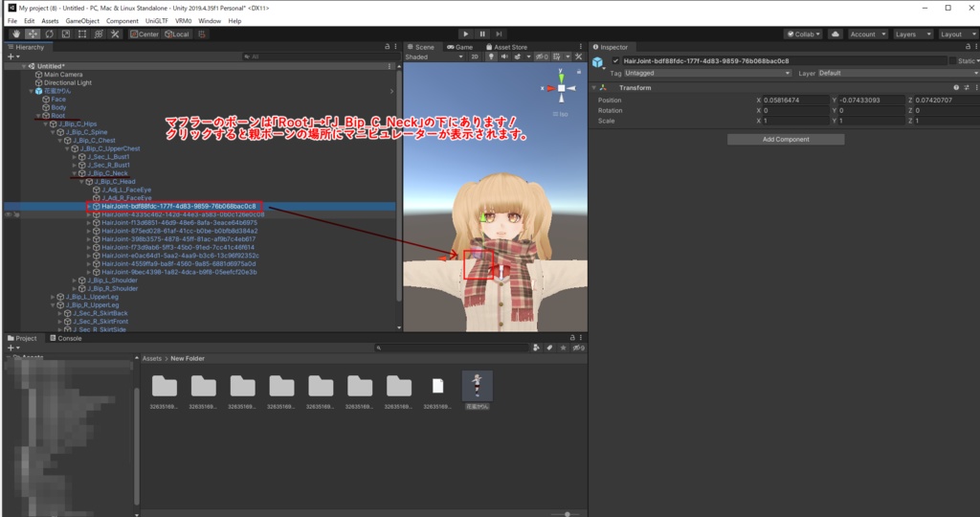The image size is (980, 517).
Task: Click the favorites star icon in Project
Action: pyautogui.click(x=563, y=348)
